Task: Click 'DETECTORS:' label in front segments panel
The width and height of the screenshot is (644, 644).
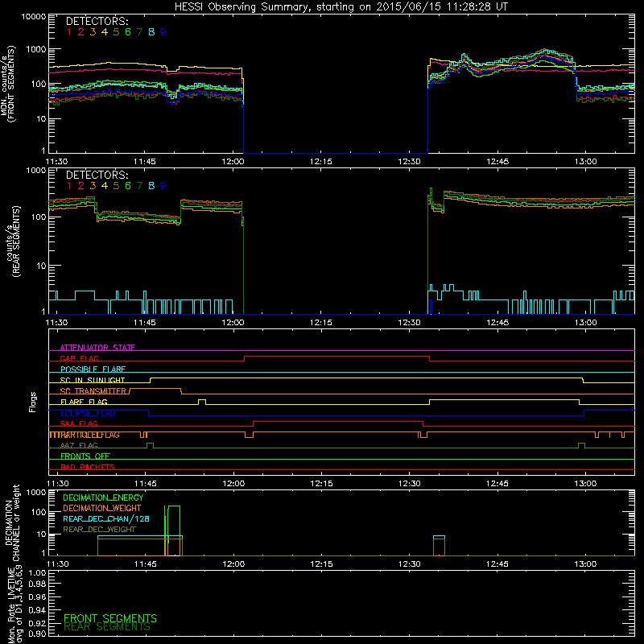Action: tap(97, 22)
